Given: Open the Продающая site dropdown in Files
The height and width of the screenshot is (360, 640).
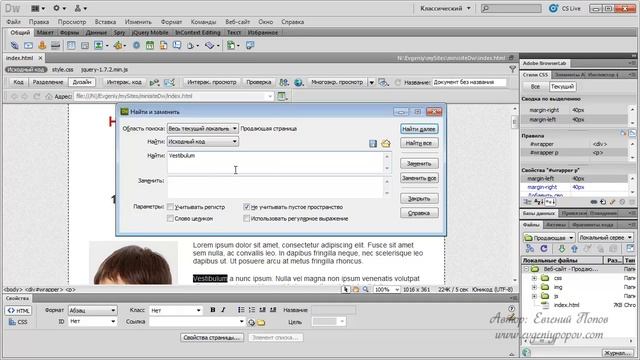Looking at the screenshot, I should coord(549,237).
